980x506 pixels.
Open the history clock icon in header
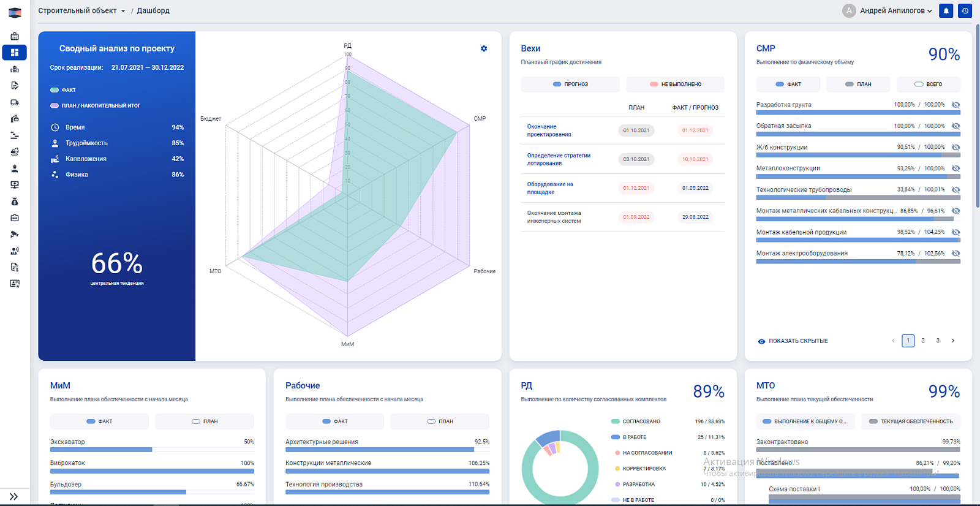click(x=965, y=10)
